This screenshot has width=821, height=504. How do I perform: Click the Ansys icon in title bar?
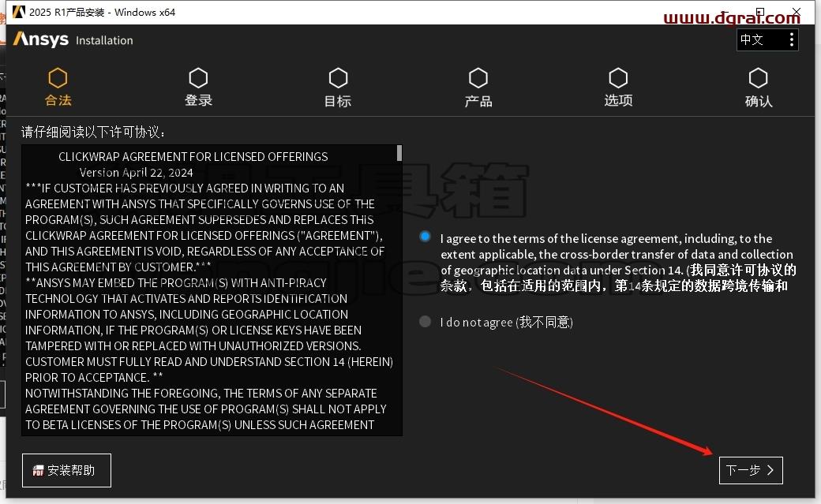coord(18,12)
